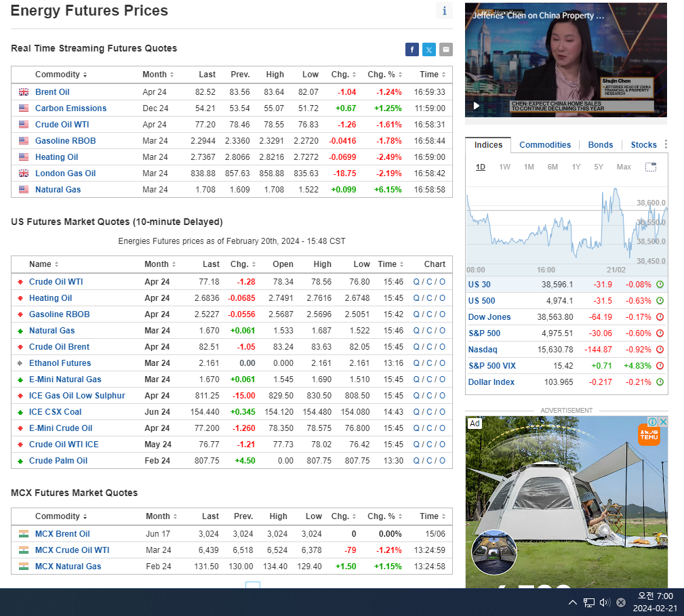
Task: Open the Natural Gas real-time link
Action: [x=58, y=190]
